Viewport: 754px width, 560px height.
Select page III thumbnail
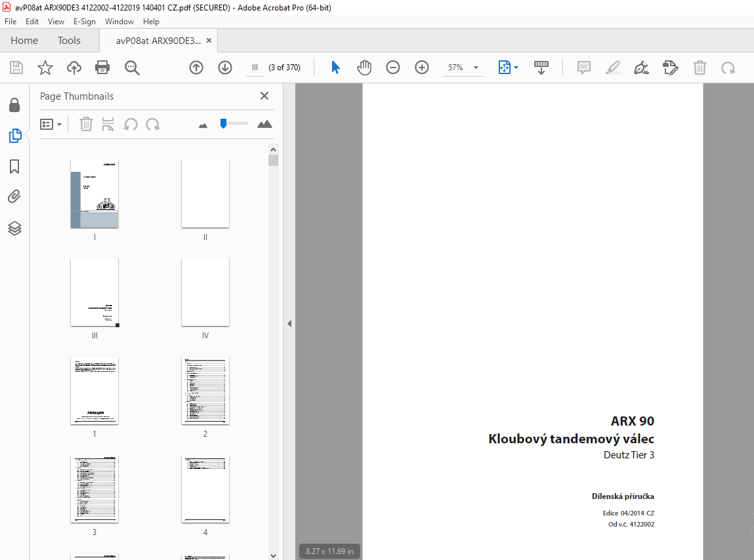click(94, 292)
